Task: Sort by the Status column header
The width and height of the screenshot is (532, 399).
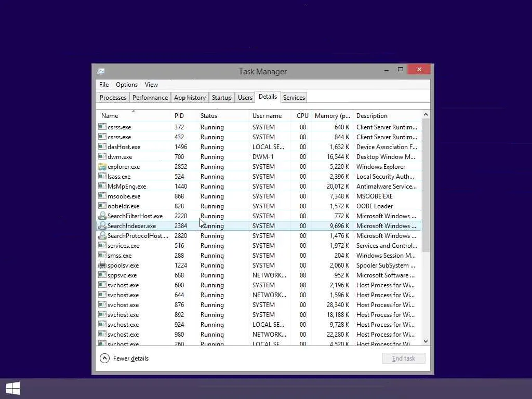Action: (223, 115)
